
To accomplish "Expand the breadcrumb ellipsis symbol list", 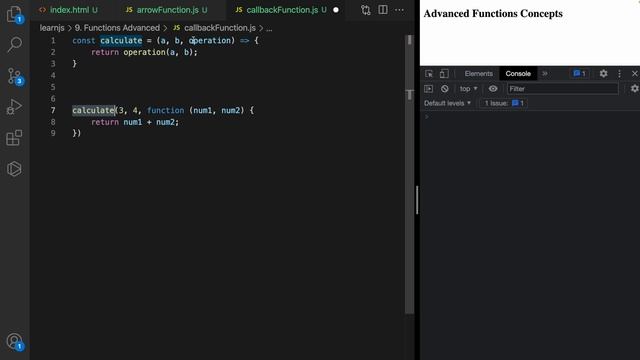I will (x=269, y=28).
